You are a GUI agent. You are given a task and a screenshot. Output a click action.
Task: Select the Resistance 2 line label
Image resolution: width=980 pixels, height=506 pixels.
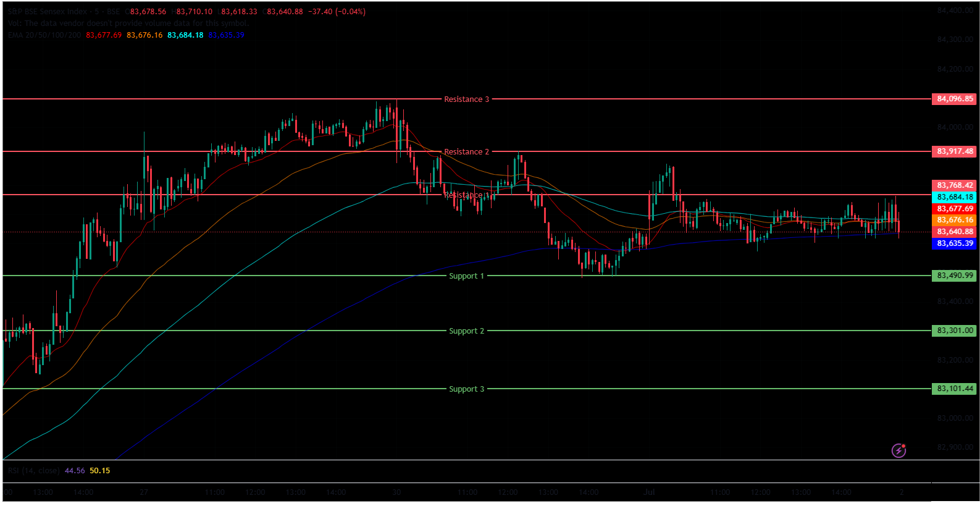467,152
